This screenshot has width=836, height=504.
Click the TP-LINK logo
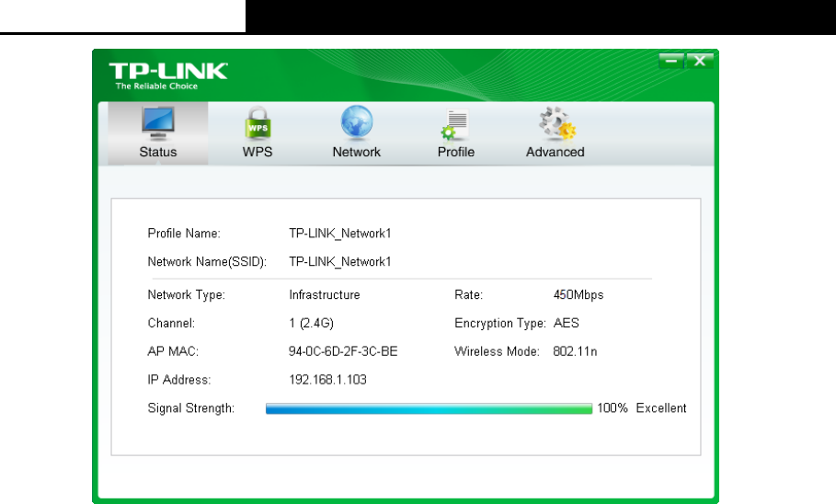[x=168, y=71]
